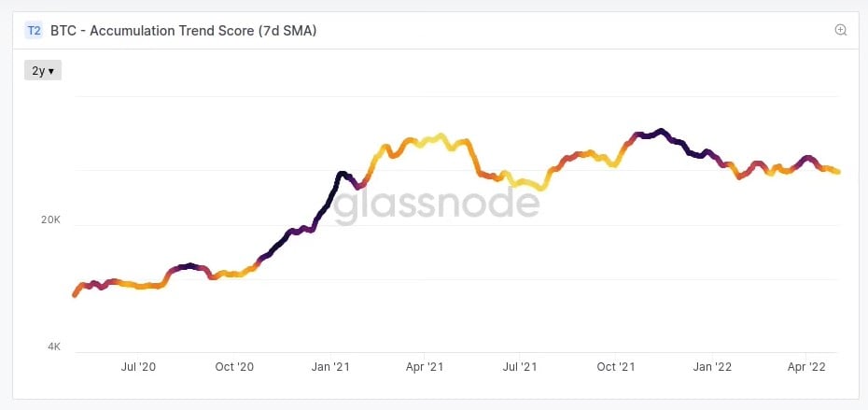Viewport: 868px width, 410px height.
Task: Click the glassnode watermark
Action: 436,204
